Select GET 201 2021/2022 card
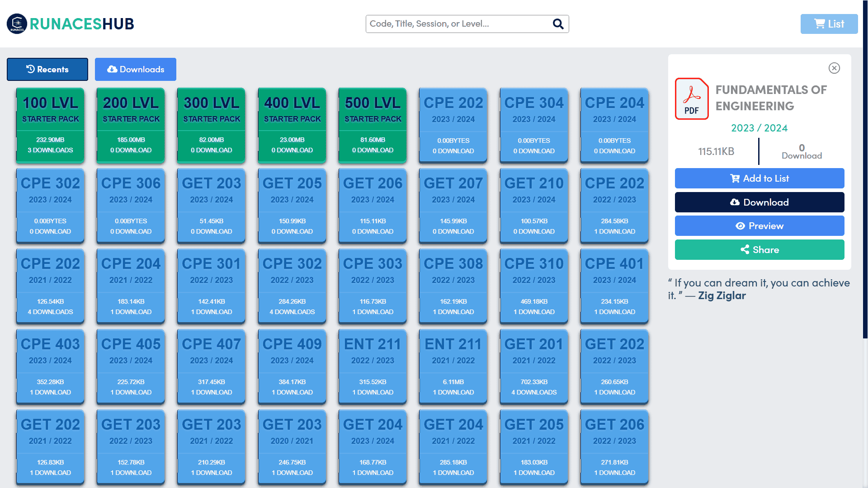This screenshot has height=488, width=868. pos(534,366)
